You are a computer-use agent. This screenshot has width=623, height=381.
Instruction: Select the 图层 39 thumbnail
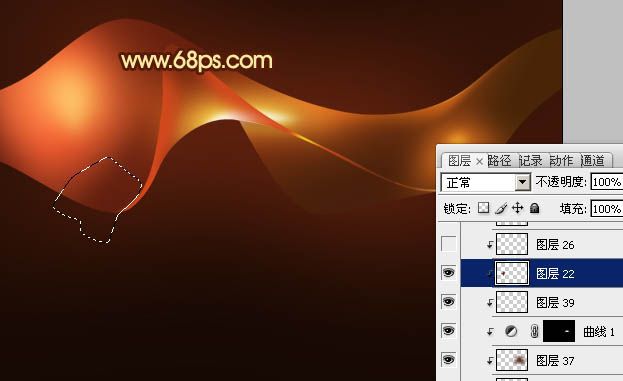coord(512,302)
